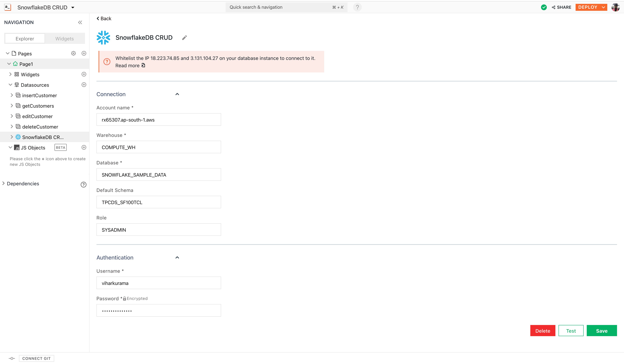Switch to the Widgets tab

(64, 39)
